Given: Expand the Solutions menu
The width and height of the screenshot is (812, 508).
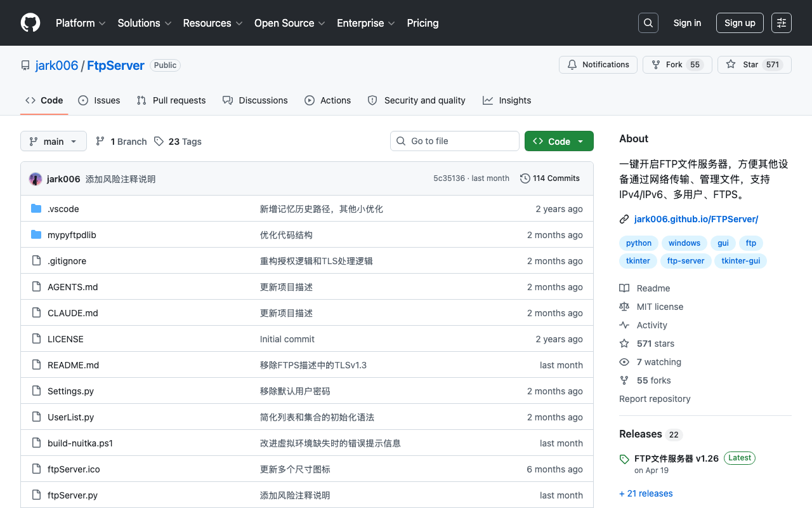Looking at the screenshot, I should (x=144, y=23).
